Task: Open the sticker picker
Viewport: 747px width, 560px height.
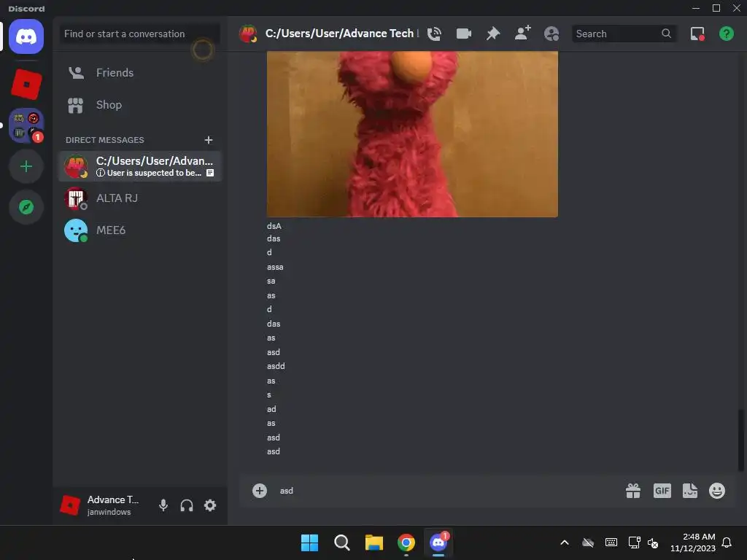Action: 690,491
